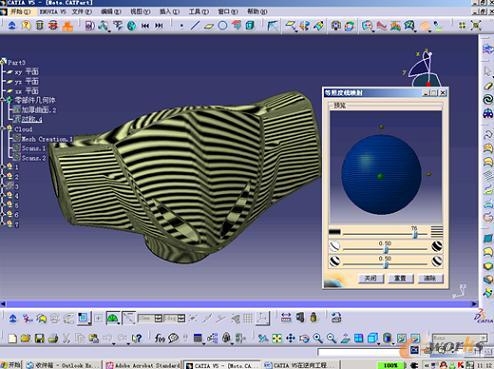Click the dark striped sphere right of first 0.50 slider
The image size is (494, 369).
[437, 246]
